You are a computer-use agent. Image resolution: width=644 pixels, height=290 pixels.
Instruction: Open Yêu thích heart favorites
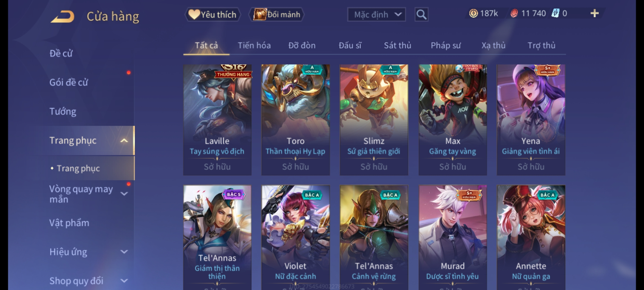click(212, 15)
